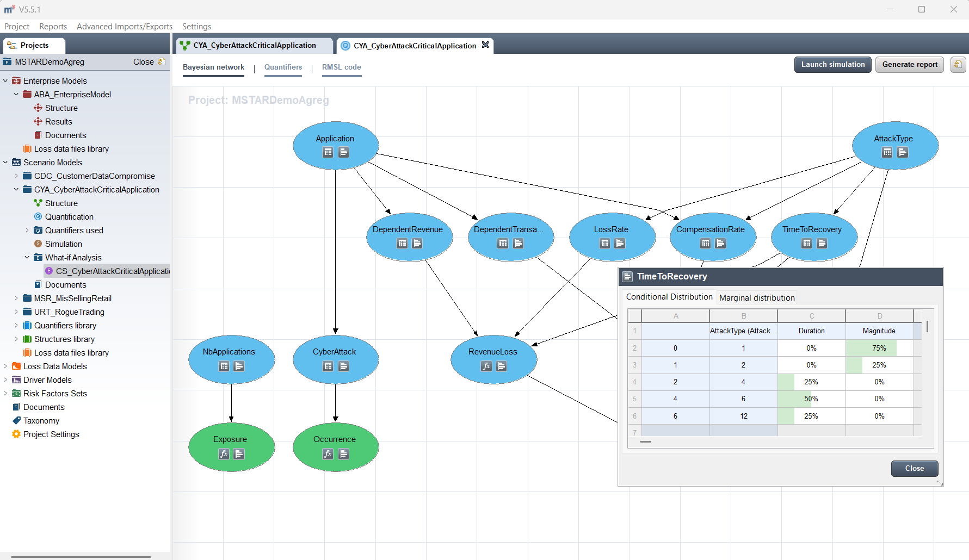Open the DependentTransa... node's table icon

coord(503,243)
